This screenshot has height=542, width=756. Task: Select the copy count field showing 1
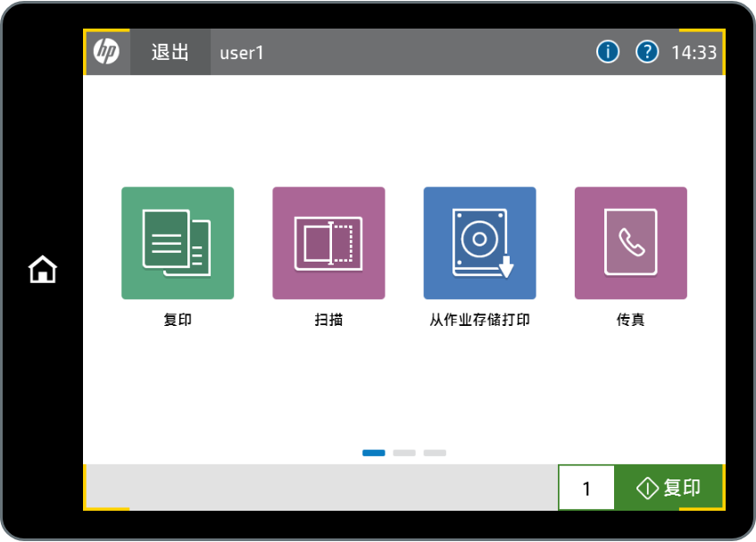coord(586,488)
